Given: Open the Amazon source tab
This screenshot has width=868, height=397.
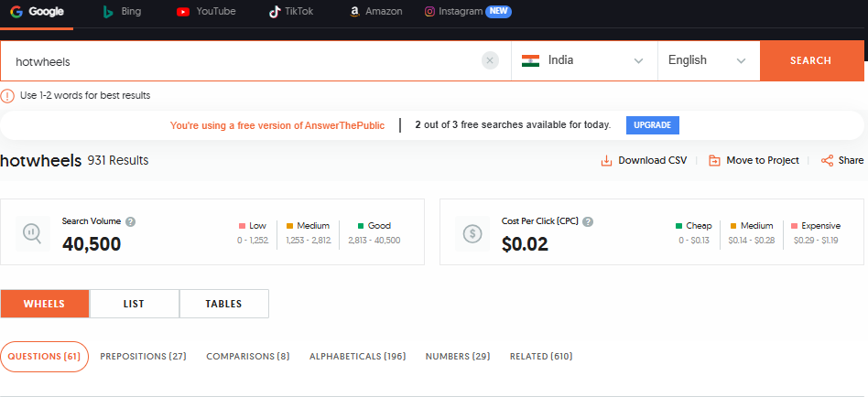Looking at the screenshot, I should click(376, 12).
